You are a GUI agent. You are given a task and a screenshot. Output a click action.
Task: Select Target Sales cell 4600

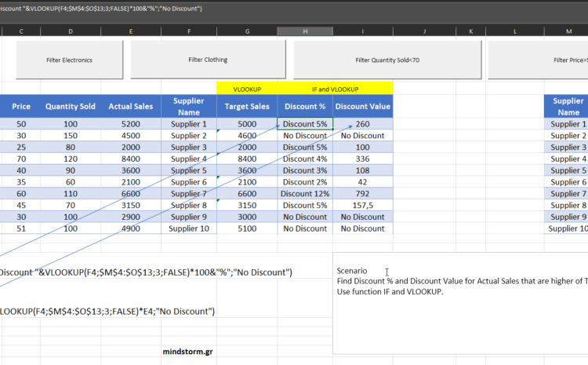(247, 136)
